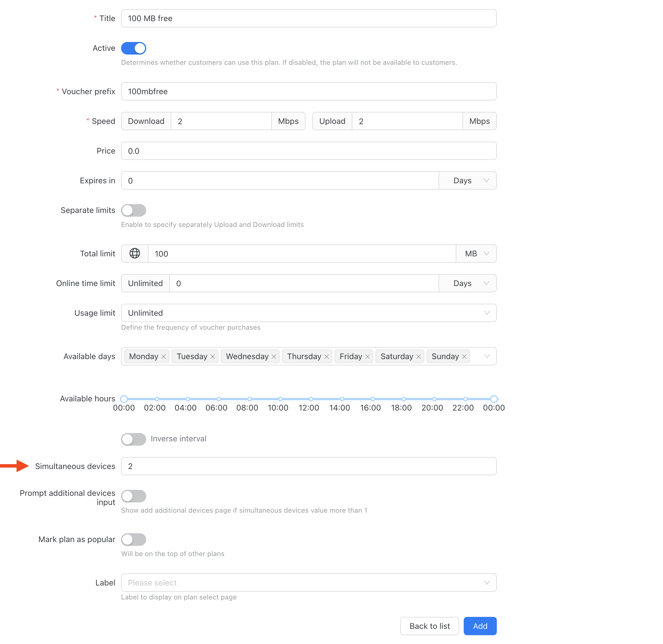Viewport: 663px width, 644px height.
Task: Click the Back to list button
Action: (430, 626)
